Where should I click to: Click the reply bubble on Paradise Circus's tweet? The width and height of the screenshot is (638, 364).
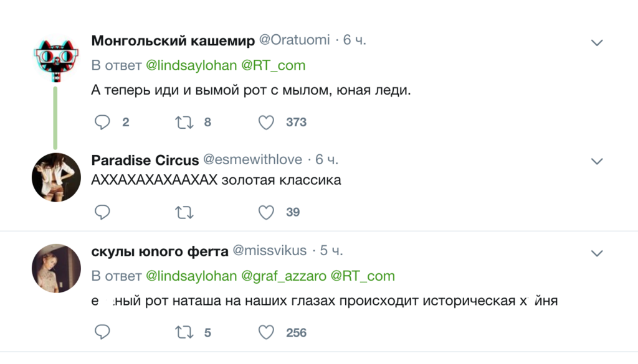pos(102,212)
